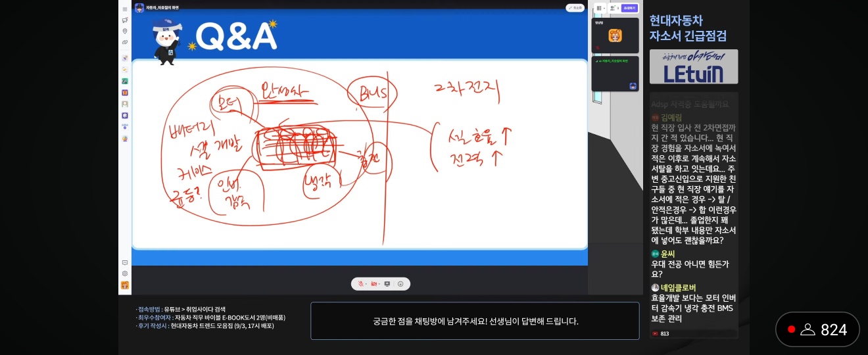This screenshot has height=355, width=868.
Task: Open the chat bubble icon in sidebar
Action: tap(125, 262)
